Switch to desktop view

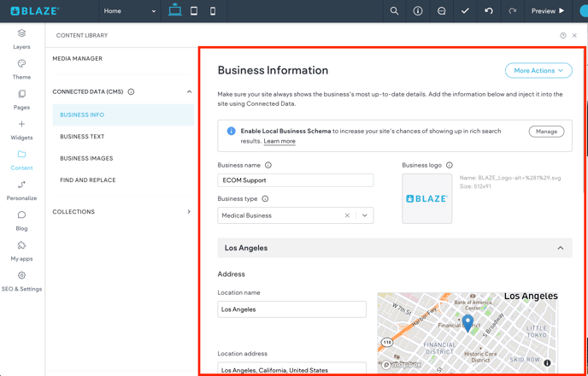coord(174,11)
